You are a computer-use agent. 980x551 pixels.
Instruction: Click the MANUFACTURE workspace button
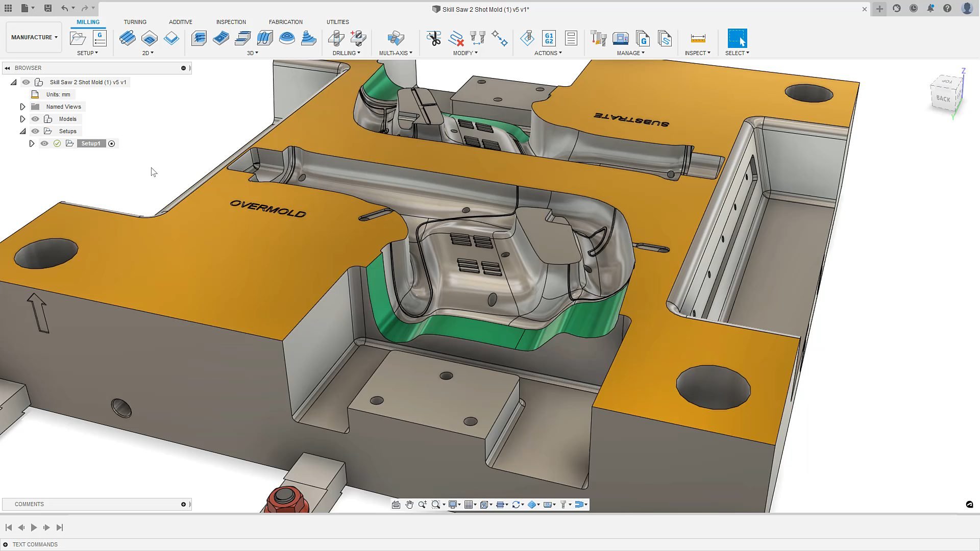pyautogui.click(x=33, y=37)
